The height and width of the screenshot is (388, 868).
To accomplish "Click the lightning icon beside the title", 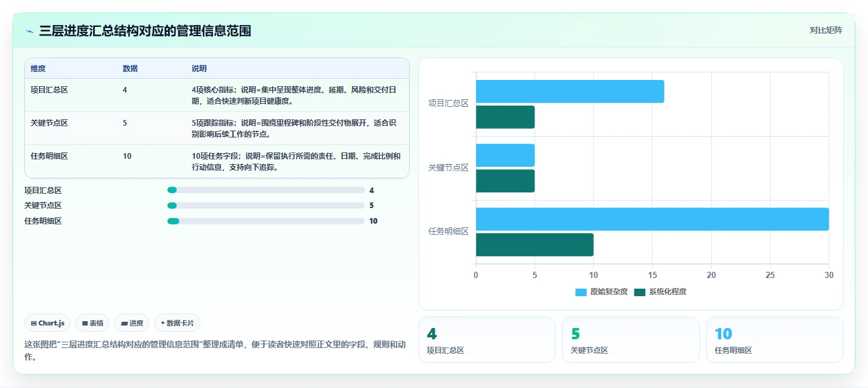I will 29,31.
